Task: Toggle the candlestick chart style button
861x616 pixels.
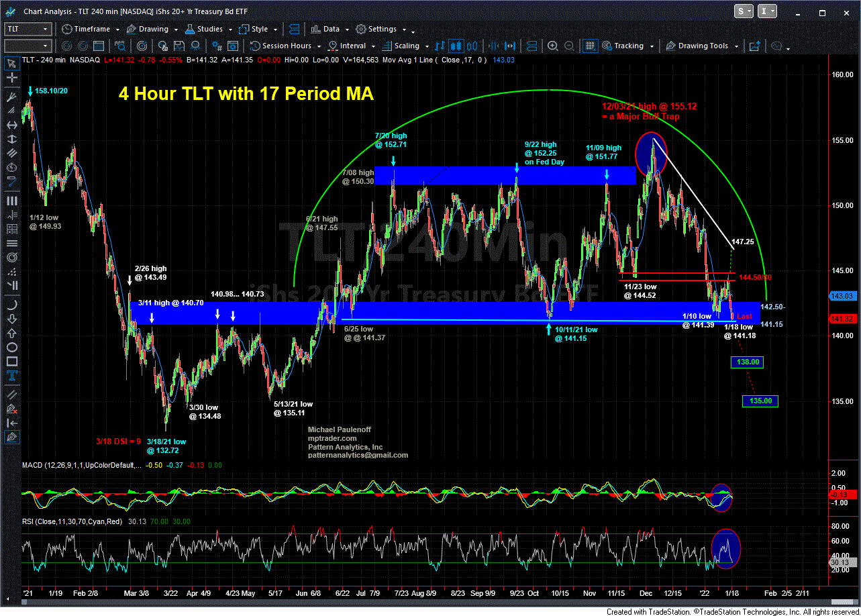Action: coord(458,46)
